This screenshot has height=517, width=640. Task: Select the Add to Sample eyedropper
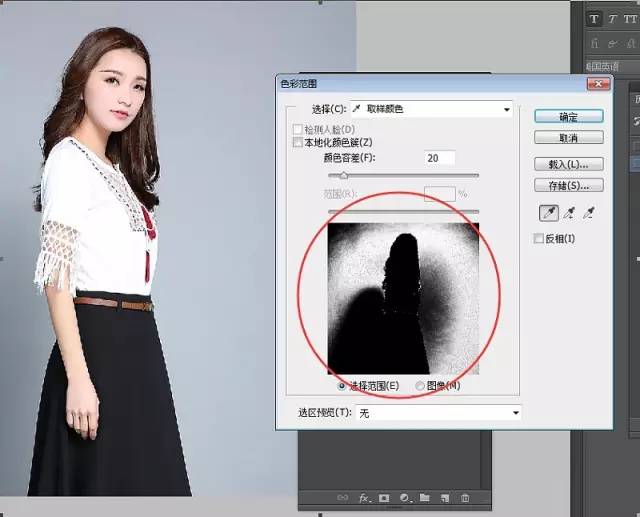[569, 213]
